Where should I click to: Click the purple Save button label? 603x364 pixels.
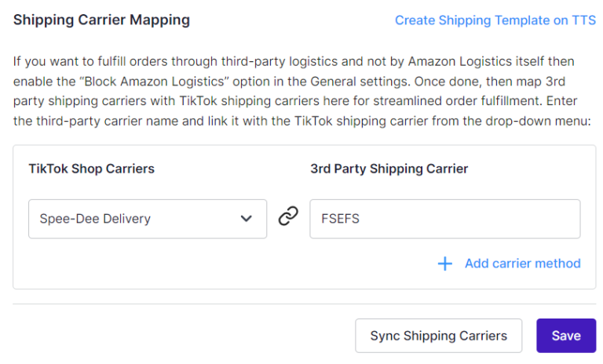click(x=566, y=336)
